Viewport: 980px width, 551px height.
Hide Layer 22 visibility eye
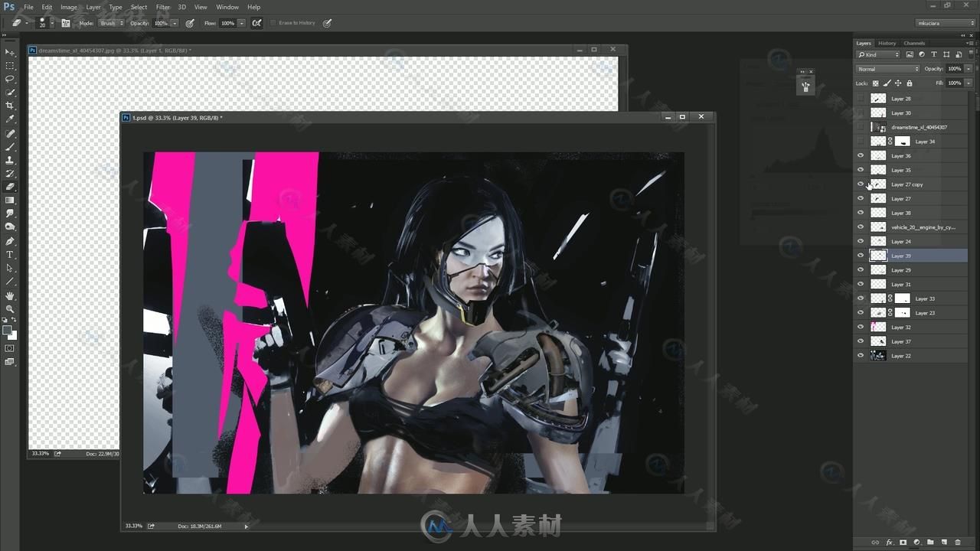pos(861,356)
